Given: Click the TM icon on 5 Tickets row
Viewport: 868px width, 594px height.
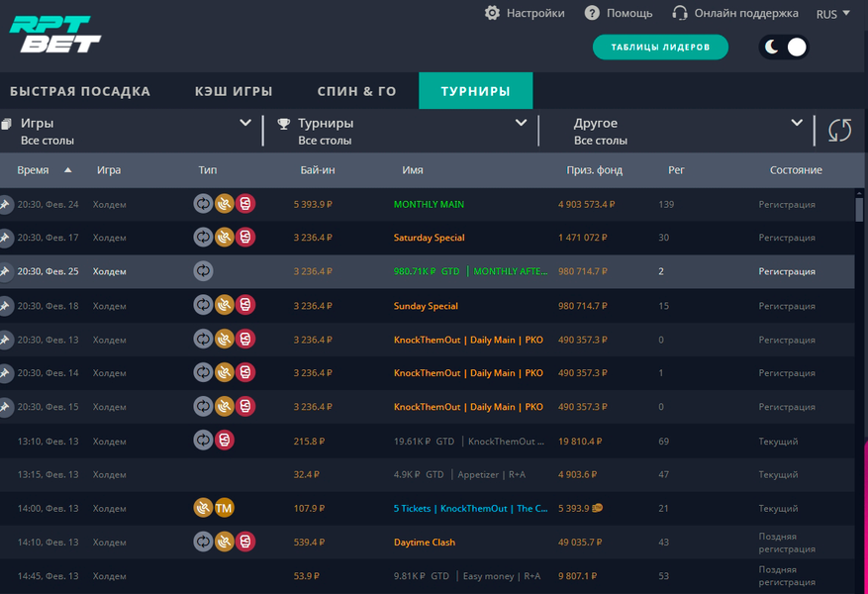Looking at the screenshot, I should [225, 509].
